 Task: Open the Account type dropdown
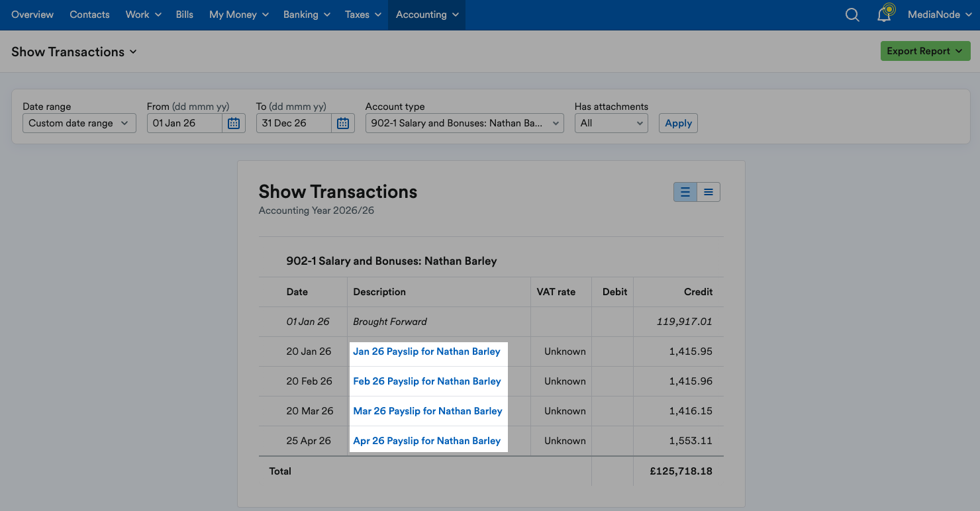465,123
